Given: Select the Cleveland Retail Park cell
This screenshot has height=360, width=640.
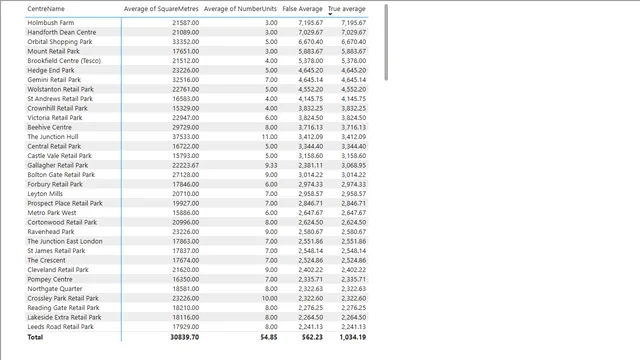Looking at the screenshot, I should 58,270.
